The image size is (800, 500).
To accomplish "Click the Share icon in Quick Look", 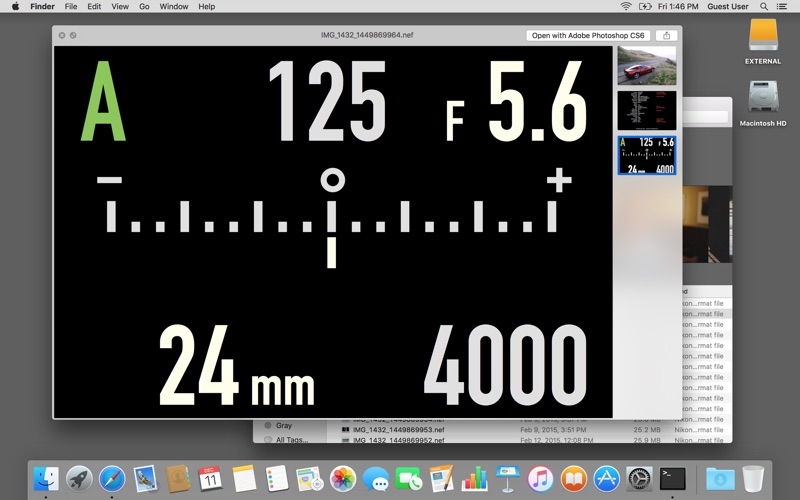I will tap(666, 35).
